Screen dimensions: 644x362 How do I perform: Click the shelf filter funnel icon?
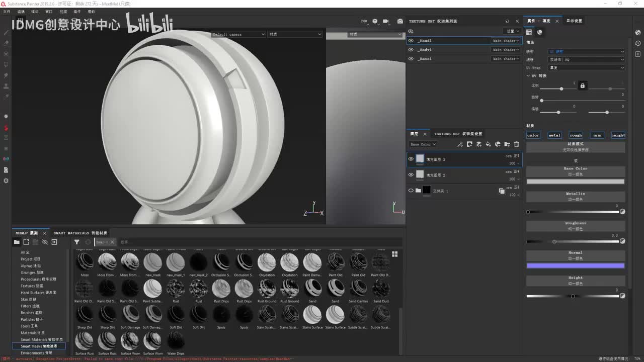[x=77, y=242]
